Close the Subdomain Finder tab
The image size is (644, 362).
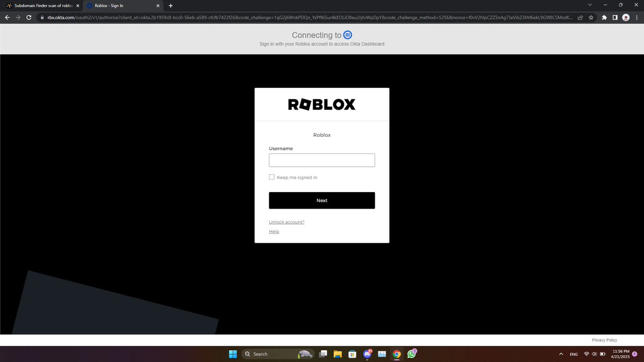point(77,5)
